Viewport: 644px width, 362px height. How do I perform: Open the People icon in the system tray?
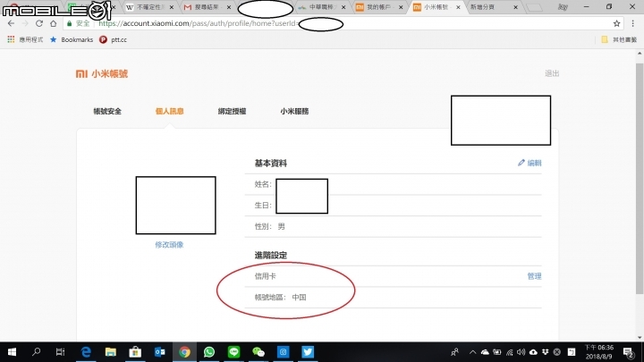454,352
